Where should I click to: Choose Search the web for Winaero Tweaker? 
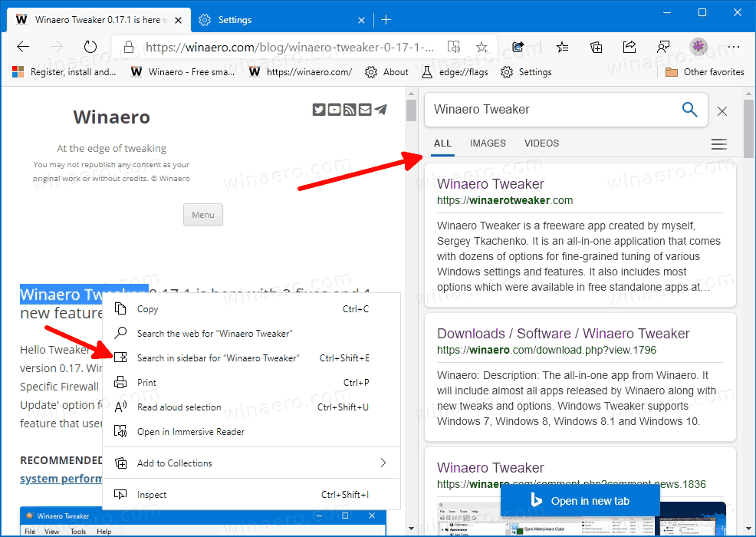(251, 334)
